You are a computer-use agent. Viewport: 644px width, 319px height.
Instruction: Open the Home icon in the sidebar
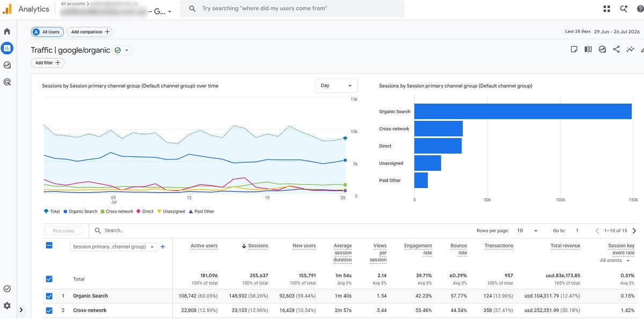click(7, 32)
